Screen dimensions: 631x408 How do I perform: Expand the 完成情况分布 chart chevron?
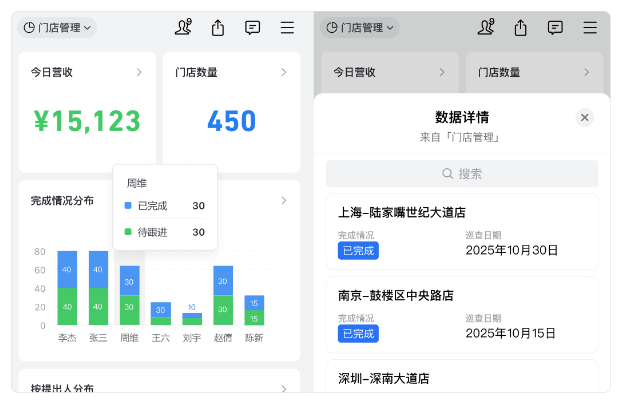click(x=283, y=200)
